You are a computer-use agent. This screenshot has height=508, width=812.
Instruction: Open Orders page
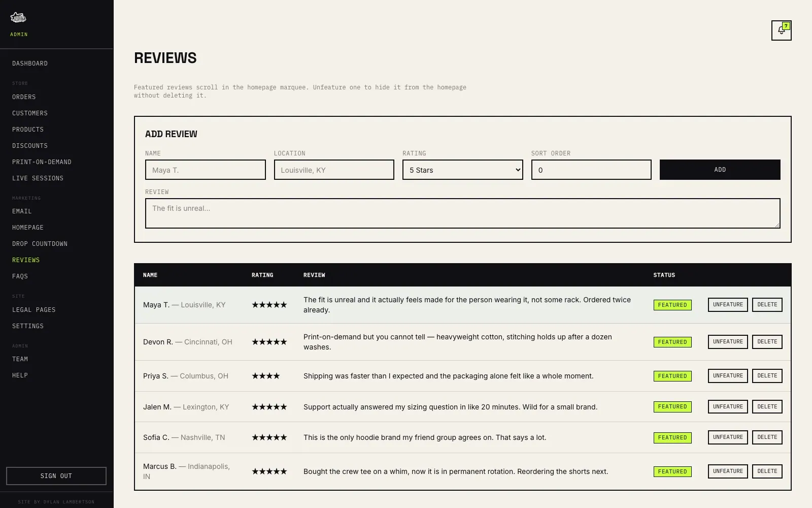pyautogui.click(x=24, y=97)
